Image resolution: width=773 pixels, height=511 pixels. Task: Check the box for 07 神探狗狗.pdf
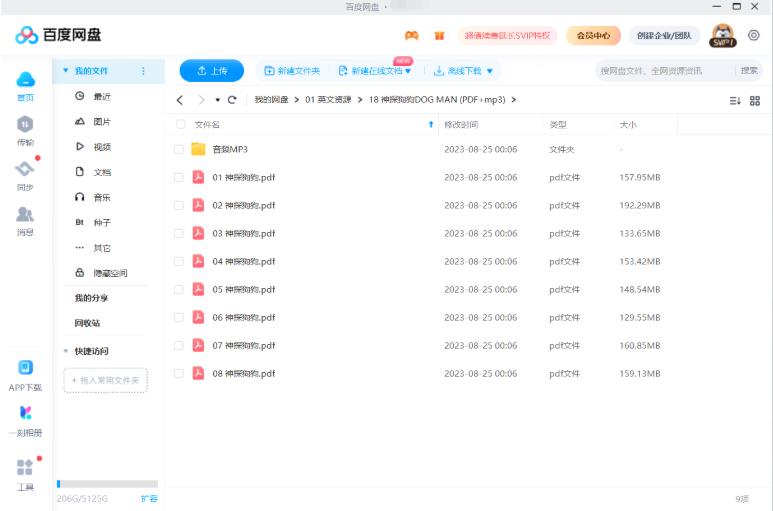pos(179,345)
